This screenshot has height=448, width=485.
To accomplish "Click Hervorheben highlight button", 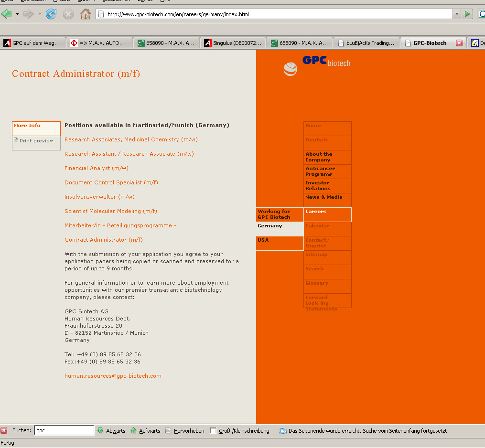I will pyautogui.click(x=185, y=430).
